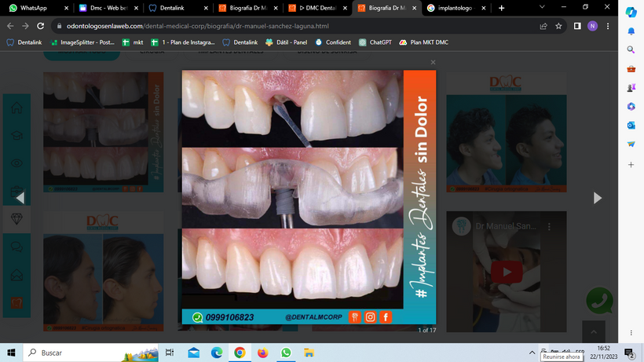This screenshot has height=362, width=644.
Task: Open the Plan MKT DMC bookmark
Action: click(424, 42)
